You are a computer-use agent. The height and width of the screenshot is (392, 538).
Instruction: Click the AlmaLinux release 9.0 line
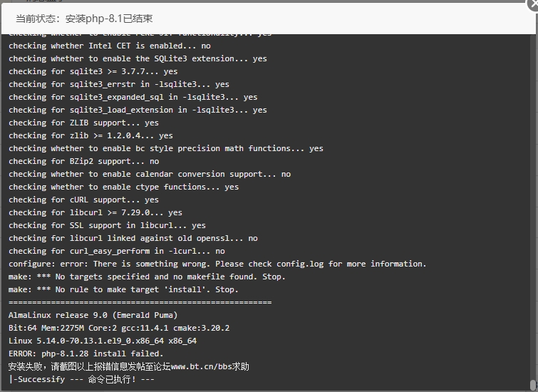[93, 315]
